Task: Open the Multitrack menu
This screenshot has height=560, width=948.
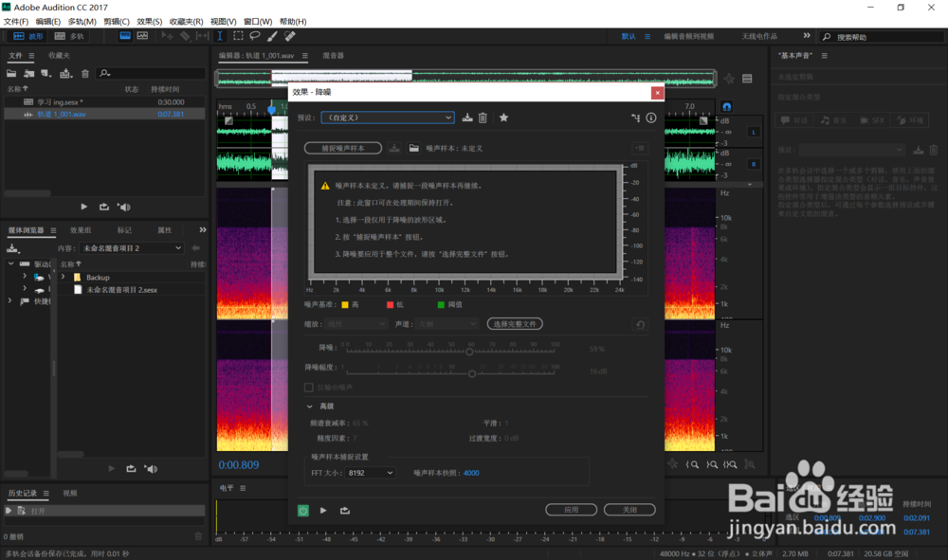Action: click(x=82, y=22)
